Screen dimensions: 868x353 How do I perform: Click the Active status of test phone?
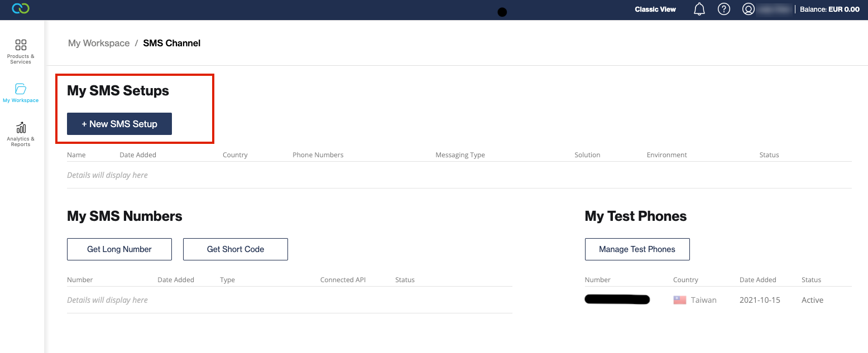point(812,300)
